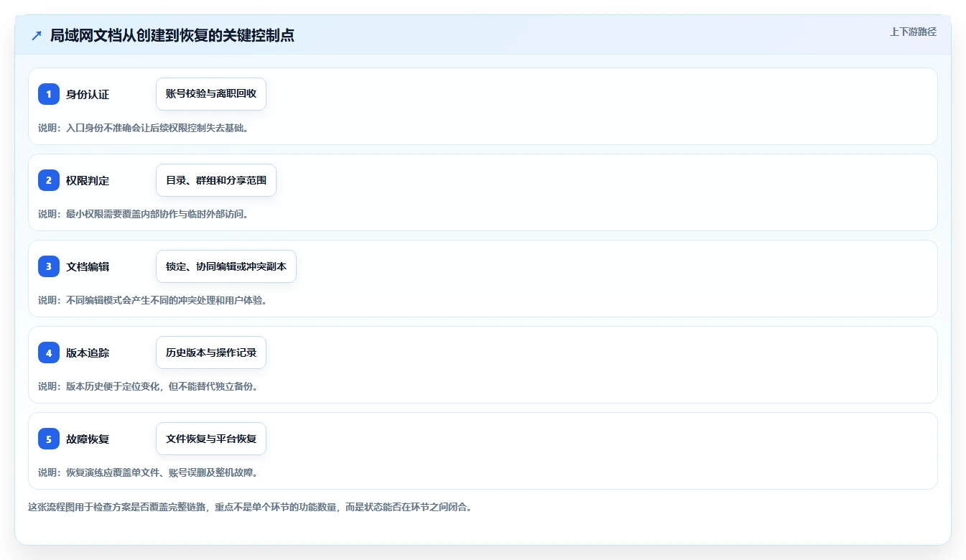Select the 账号校验与离职回收 chip
This screenshot has width=966, height=560.
pos(211,94)
